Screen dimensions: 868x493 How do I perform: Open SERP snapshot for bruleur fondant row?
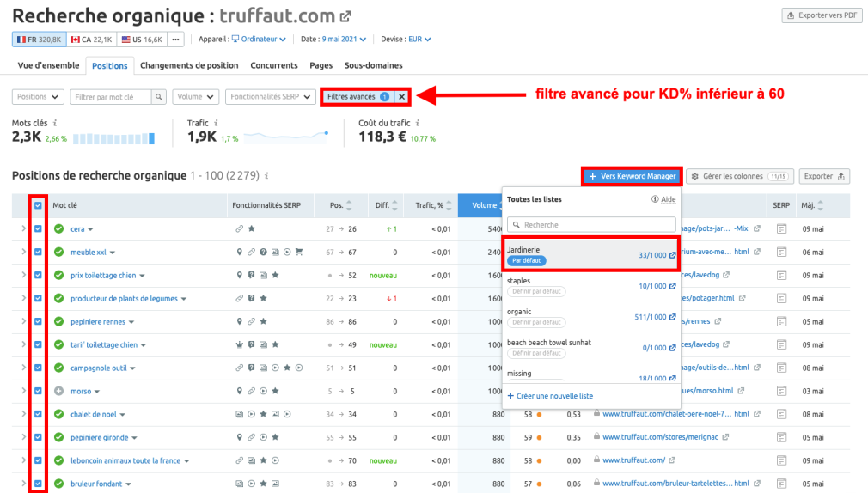pyautogui.click(x=782, y=484)
